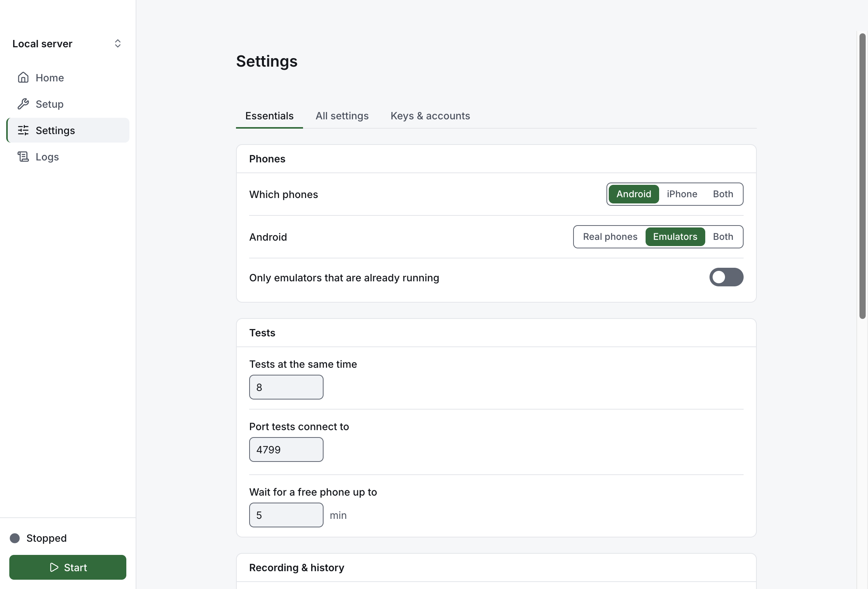
Task: Click the Stopped status text
Action: (x=46, y=538)
